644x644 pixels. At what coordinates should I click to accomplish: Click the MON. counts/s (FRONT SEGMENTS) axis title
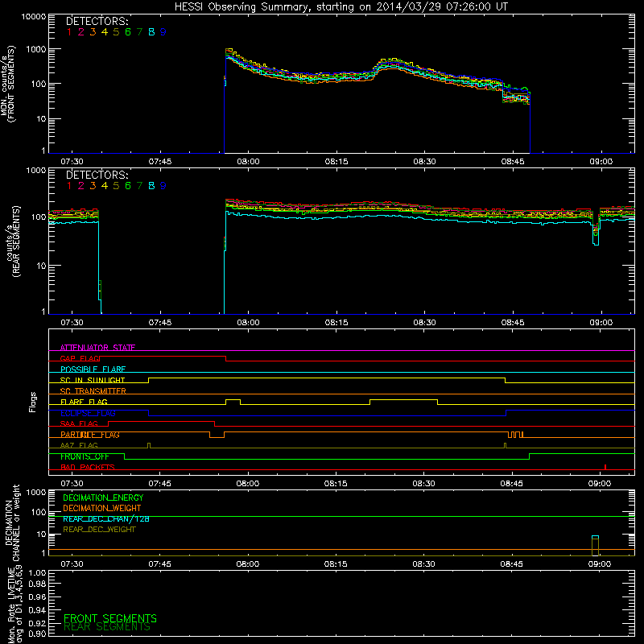click(7, 85)
